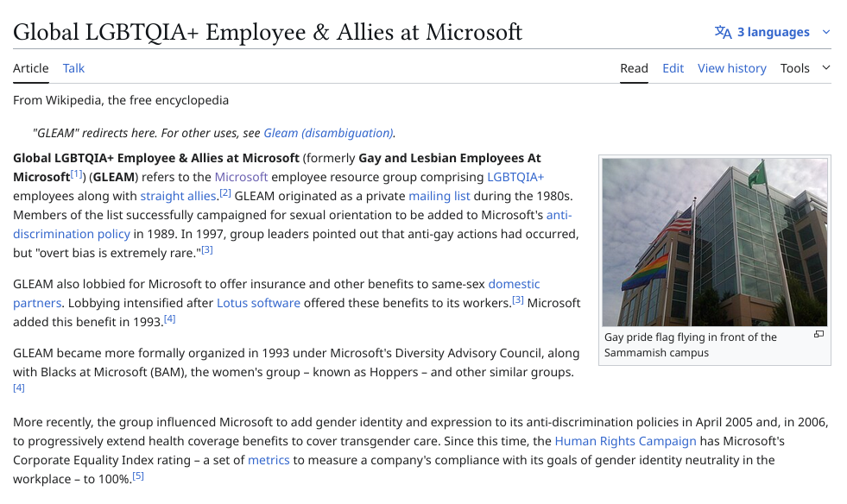Jump to citation reference 2
Image resolution: width=847 pixels, height=504 pixels.
point(225,193)
